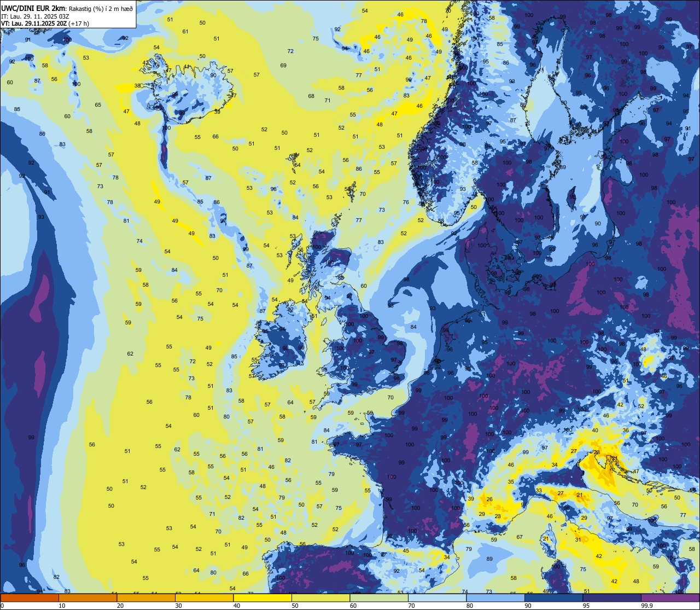Select the 40–50 bright yellow legend swatch
The image size is (700, 610).
point(262,598)
